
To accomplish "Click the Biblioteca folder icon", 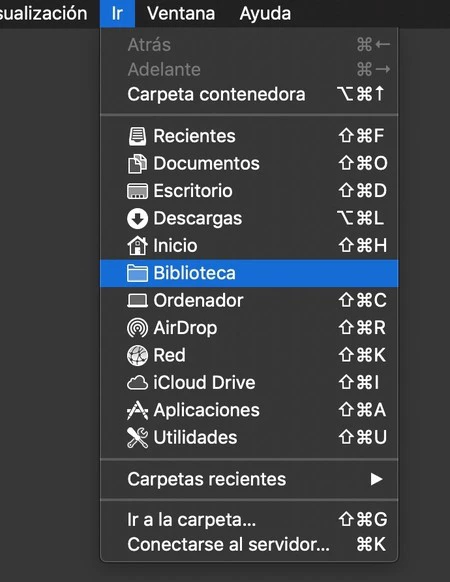I will click(137, 273).
